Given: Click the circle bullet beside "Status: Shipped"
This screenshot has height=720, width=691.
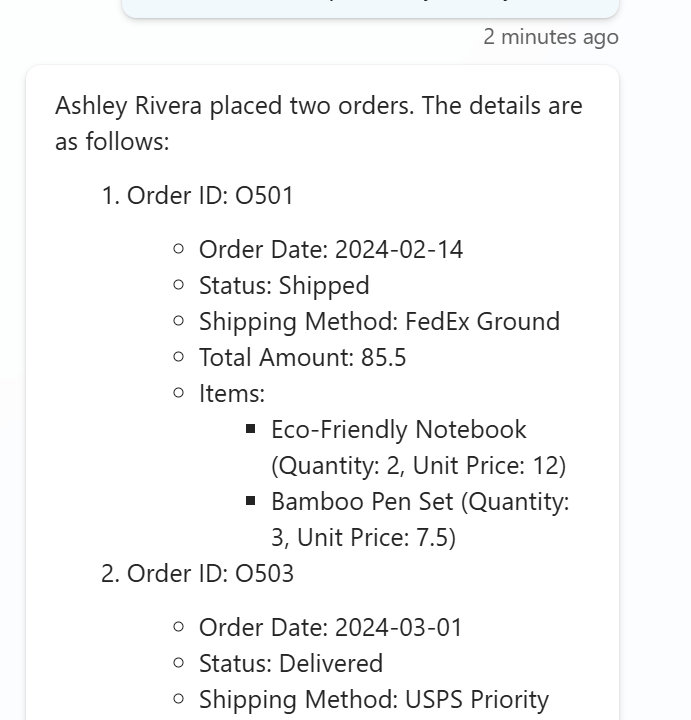Looking at the screenshot, I should (x=178, y=285).
